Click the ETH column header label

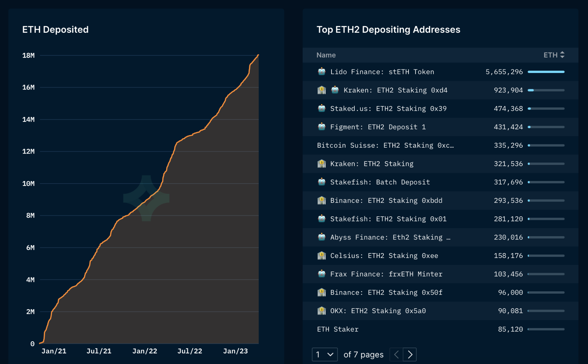pyautogui.click(x=550, y=55)
